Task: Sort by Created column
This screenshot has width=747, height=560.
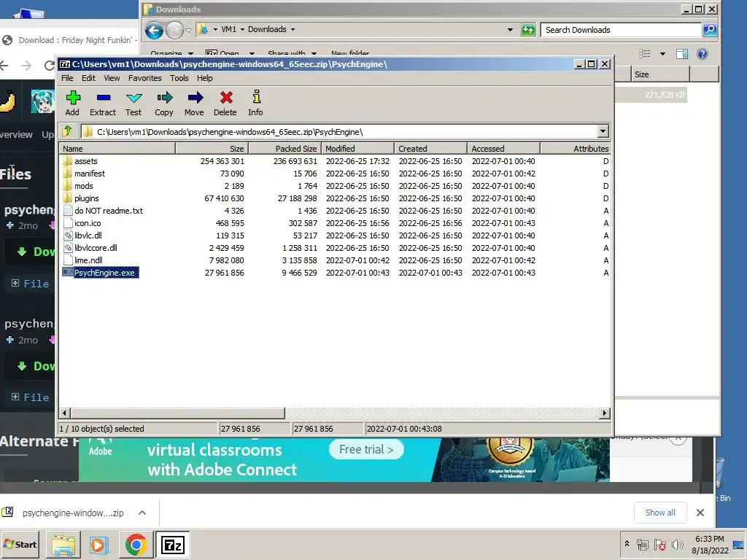Action: tap(430, 149)
